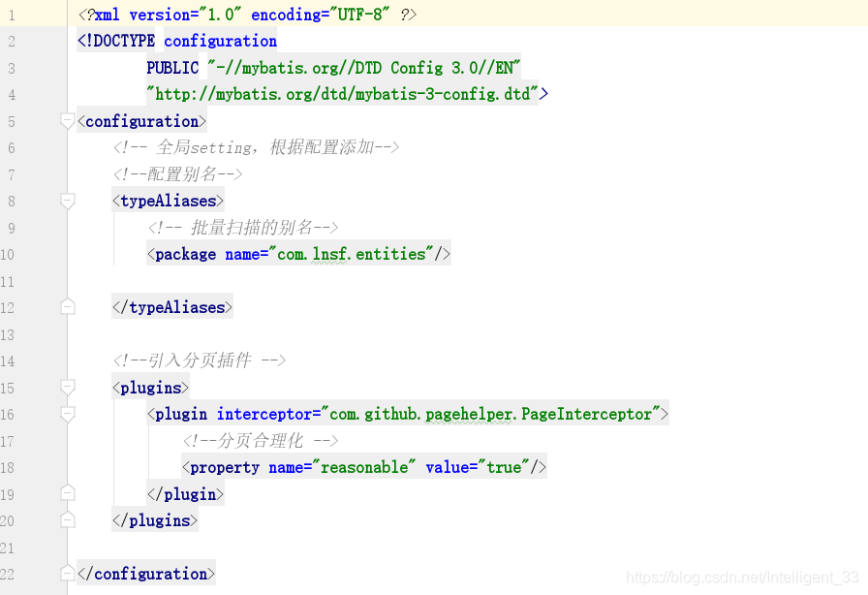Click the value="true" attribute on line 18

click(478, 467)
